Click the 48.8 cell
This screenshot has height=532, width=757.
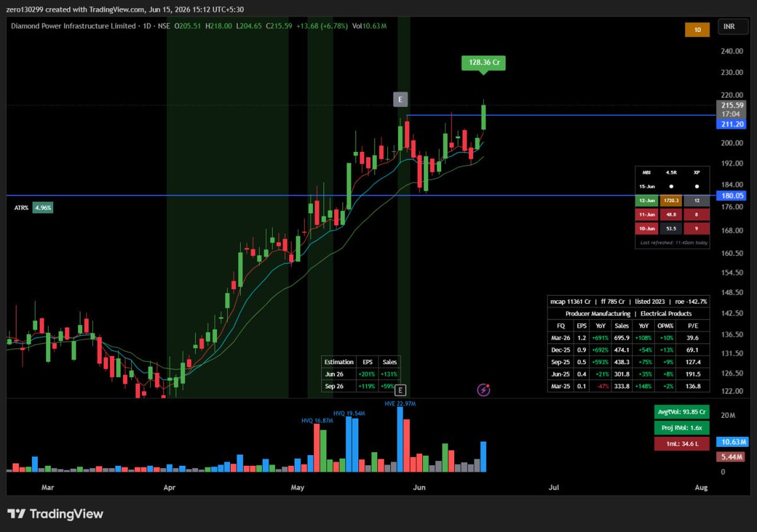pyautogui.click(x=671, y=215)
